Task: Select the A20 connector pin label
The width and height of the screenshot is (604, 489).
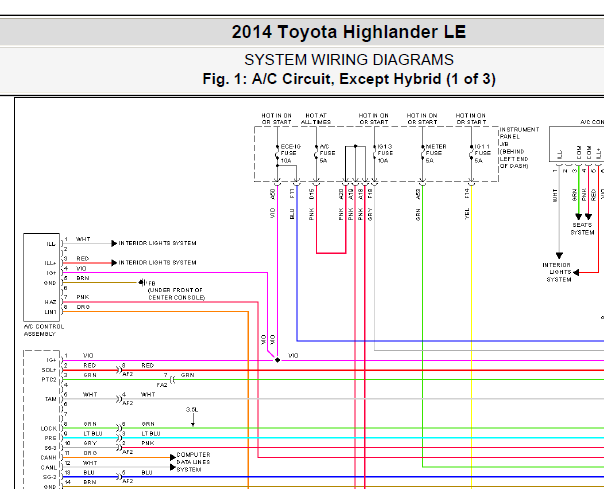Action: pos(341,193)
